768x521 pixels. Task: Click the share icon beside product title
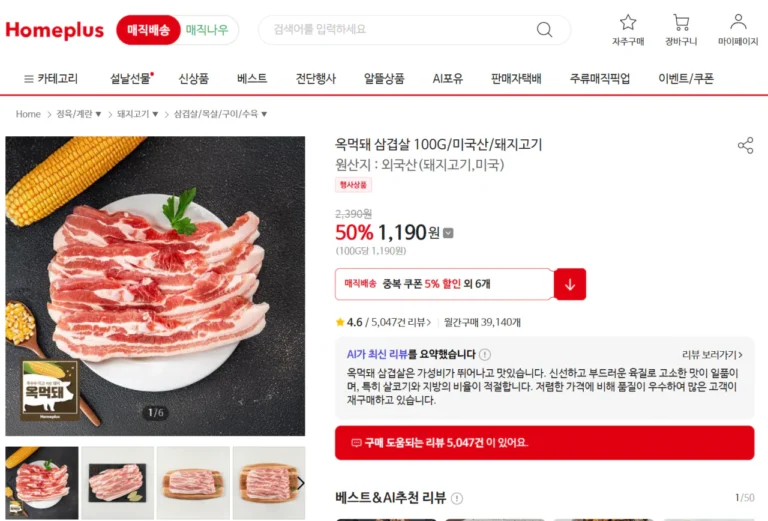tap(745, 145)
